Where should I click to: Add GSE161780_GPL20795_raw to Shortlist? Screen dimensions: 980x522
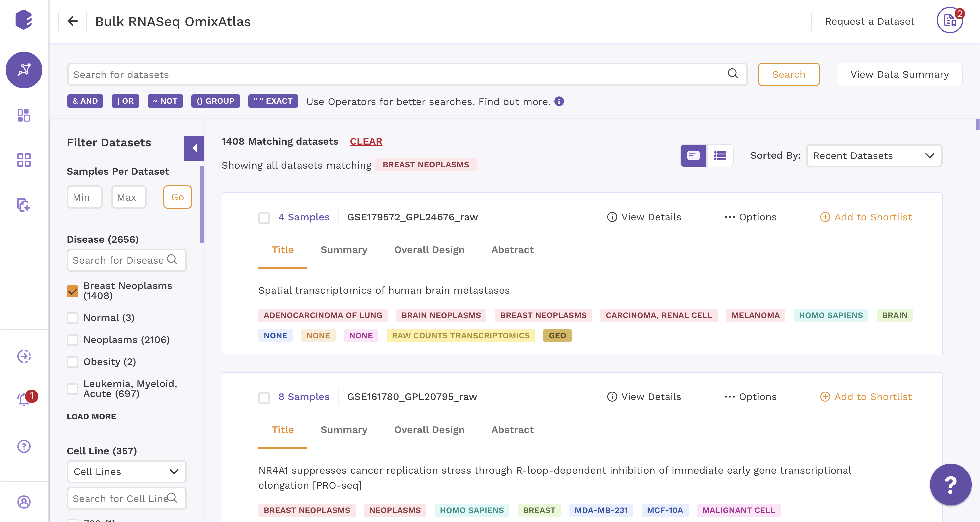pos(866,396)
